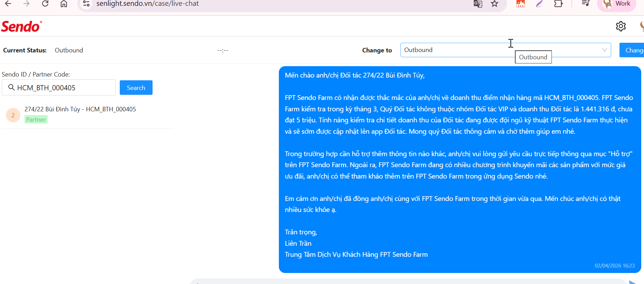Go back to the previous page
The width and height of the screenshot is (644, 284).
[8, 4]
